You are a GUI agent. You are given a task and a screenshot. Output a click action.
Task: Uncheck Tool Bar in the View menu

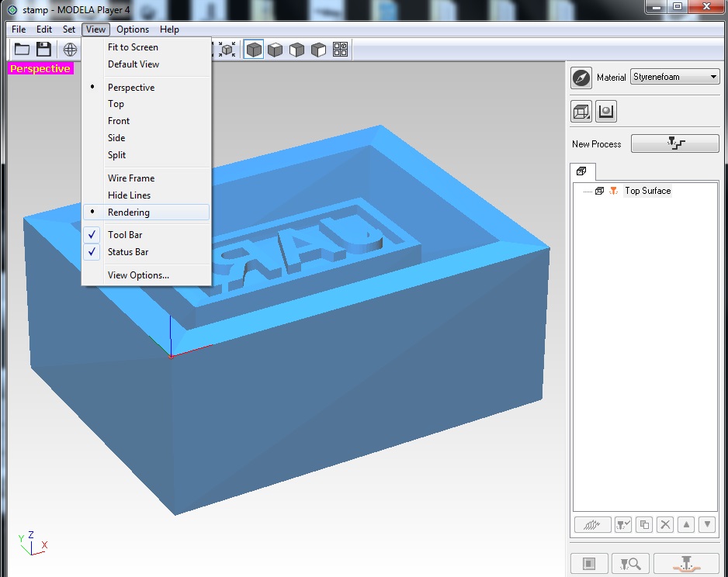146,235
